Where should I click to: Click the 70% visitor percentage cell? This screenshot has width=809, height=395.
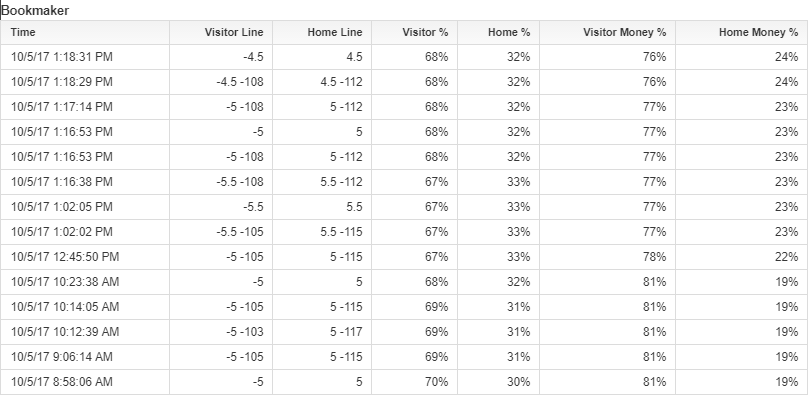(x=414, y=382)
